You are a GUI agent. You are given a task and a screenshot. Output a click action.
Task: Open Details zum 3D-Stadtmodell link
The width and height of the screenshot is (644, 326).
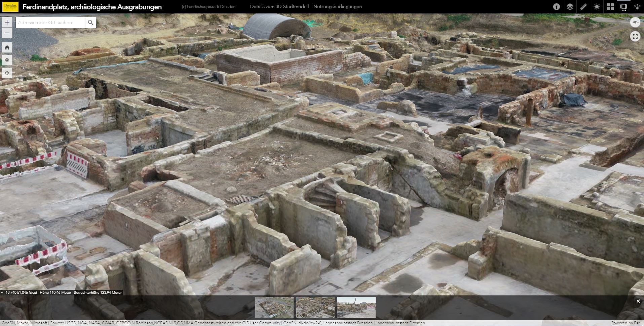coord(279,7)
